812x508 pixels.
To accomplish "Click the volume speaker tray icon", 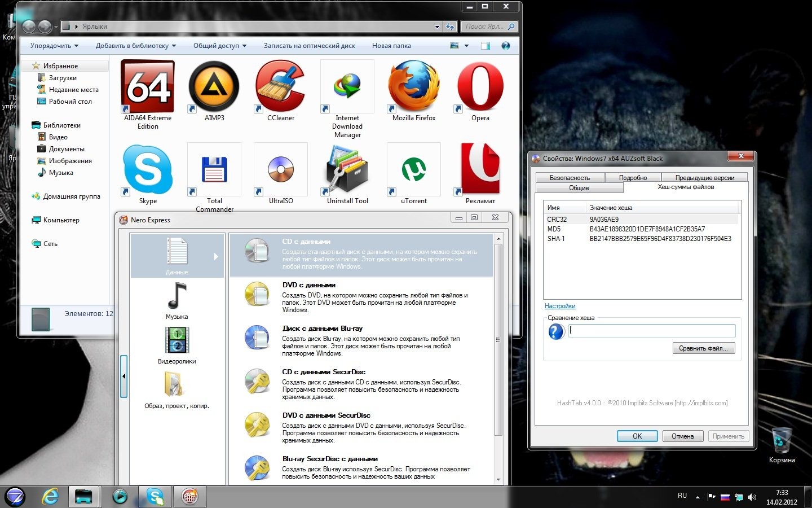I will [x=752, y=497].
